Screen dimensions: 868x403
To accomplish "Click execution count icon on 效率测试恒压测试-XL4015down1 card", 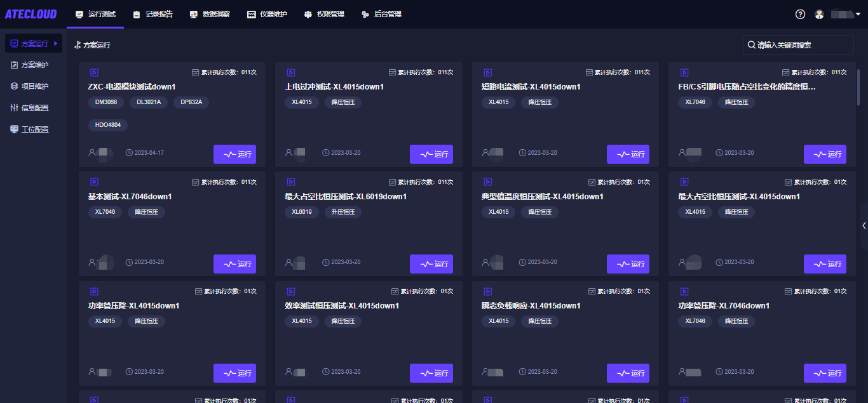I will pyautogui.click(x=395, y=291).
